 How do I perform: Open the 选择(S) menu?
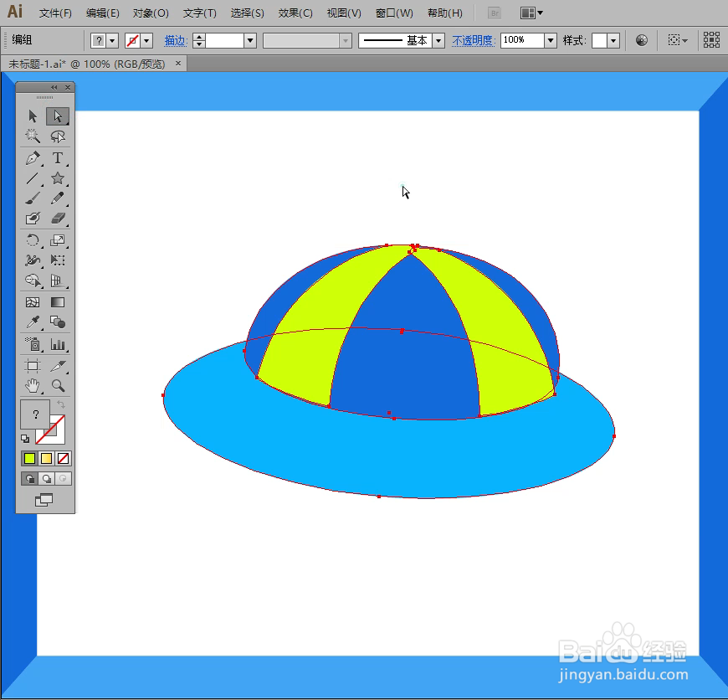pos(247,13)
